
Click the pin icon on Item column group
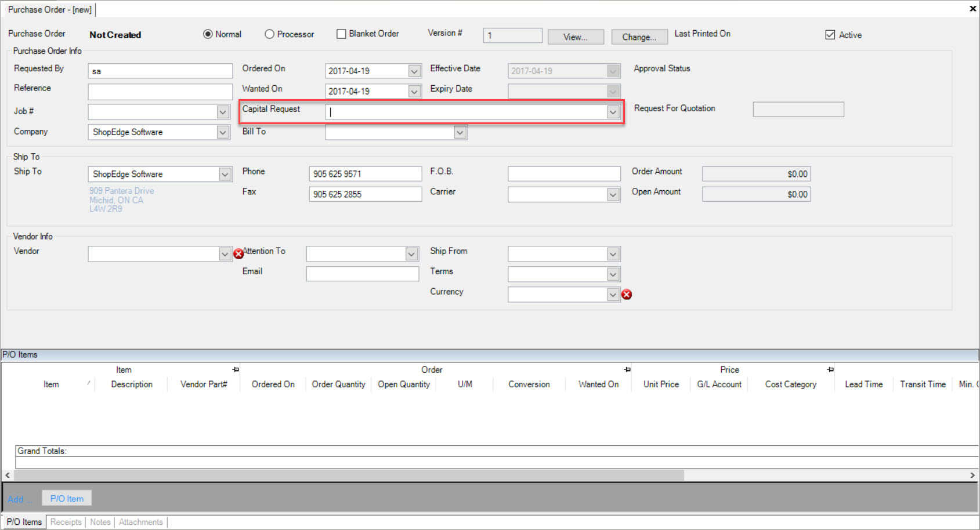tap(236, 369)
